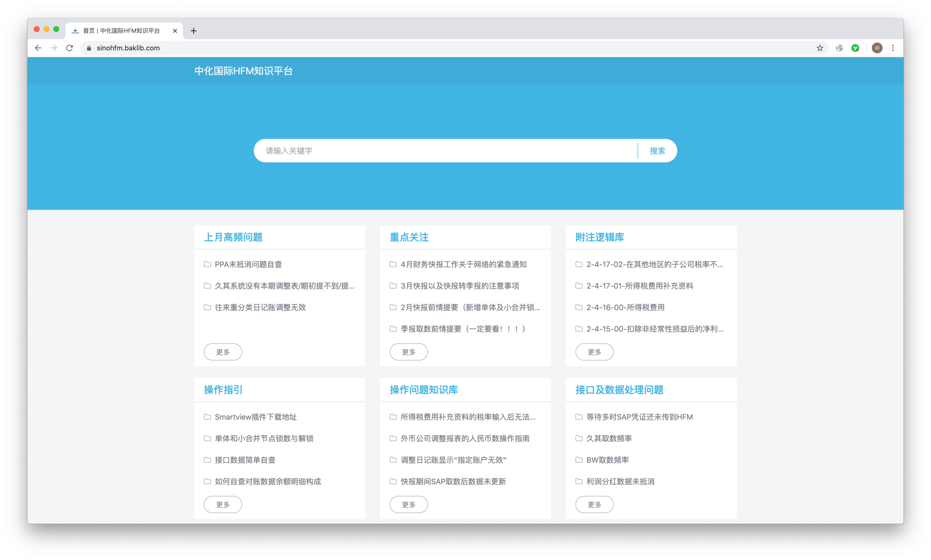Expand 更多 under 接口及数据处理问题
This screenshot has height=560, width=931.
pos(594,505)
